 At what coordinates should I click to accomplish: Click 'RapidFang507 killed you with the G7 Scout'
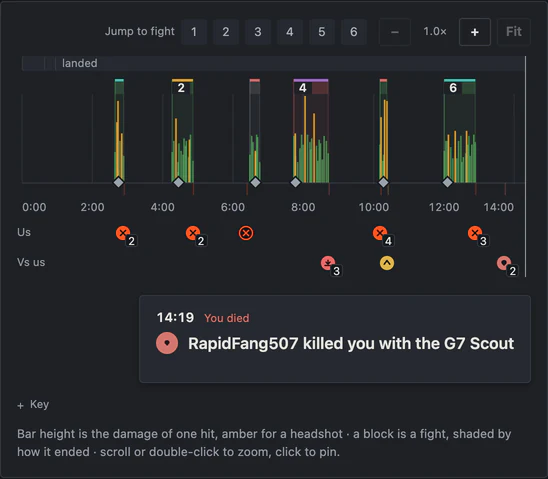pyautogui.click(x=351, y=343)
